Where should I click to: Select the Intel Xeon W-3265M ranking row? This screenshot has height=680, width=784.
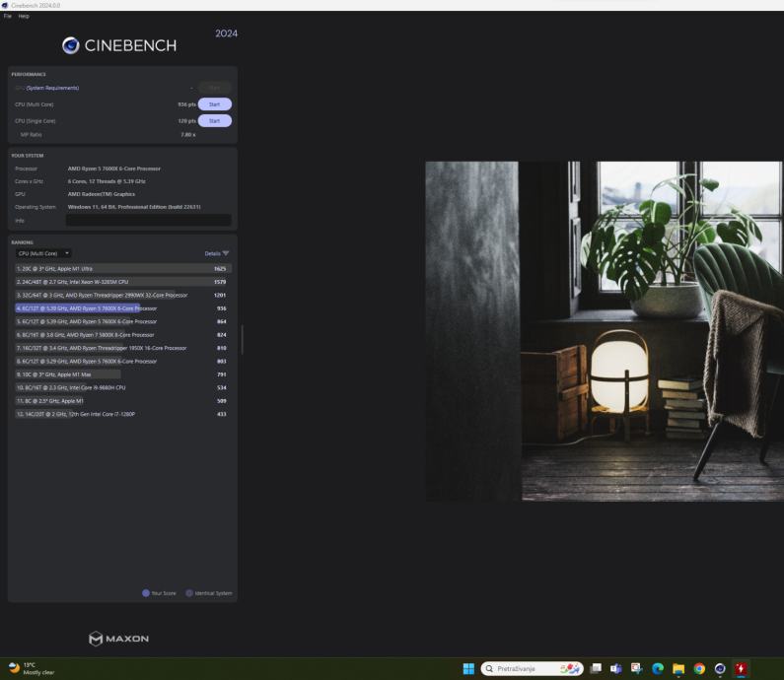pos(123,282)
